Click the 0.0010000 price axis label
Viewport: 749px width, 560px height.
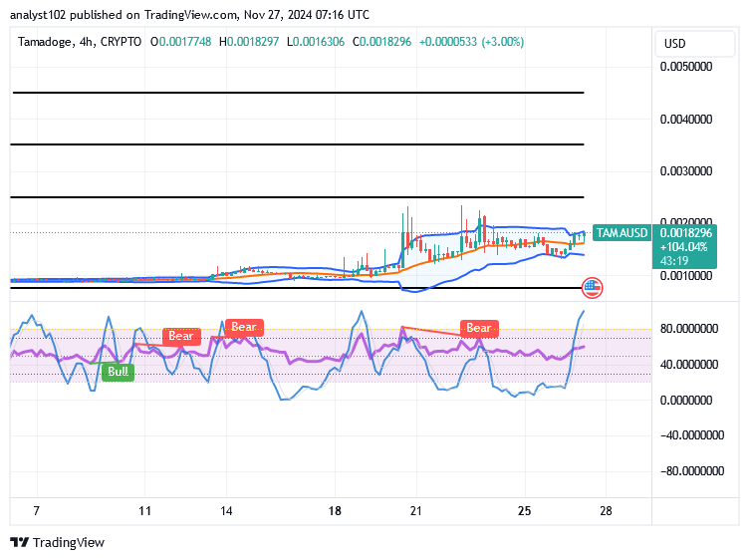click(x=686, y=276)
